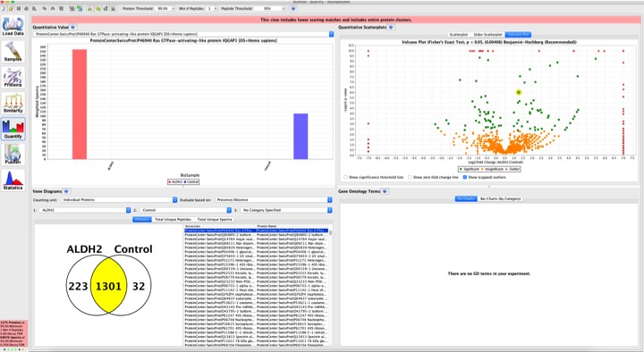
Task: Click help icon beside Venn Diagrams
Action: [66, 191]
